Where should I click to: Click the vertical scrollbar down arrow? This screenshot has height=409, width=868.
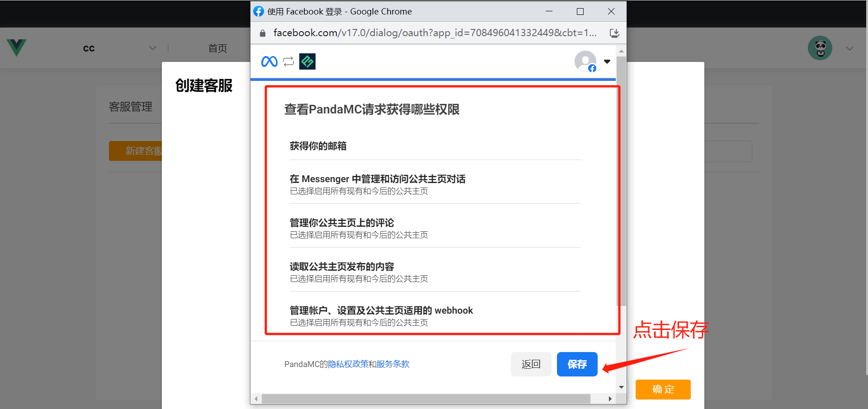point(622,387)
